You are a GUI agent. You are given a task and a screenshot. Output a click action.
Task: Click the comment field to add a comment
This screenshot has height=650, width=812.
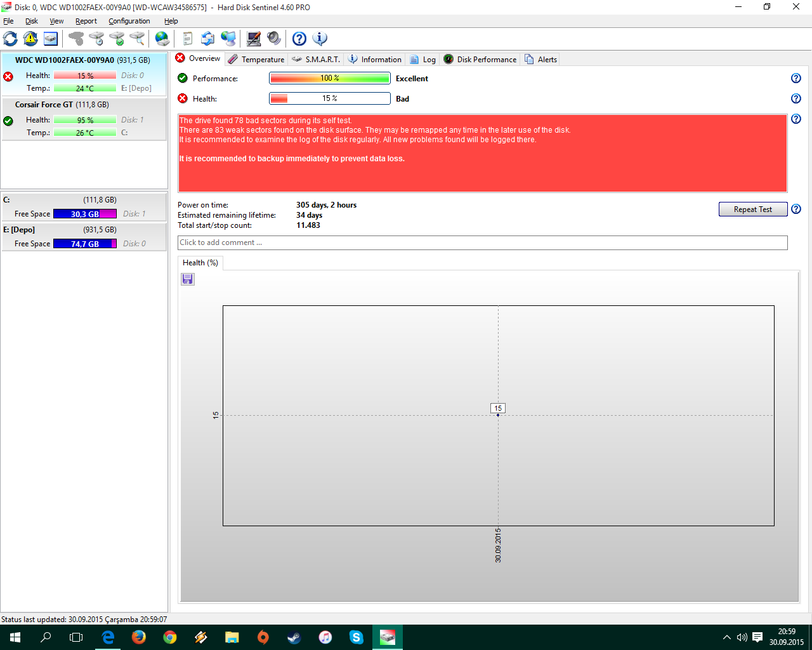click(x=483, y=242)
